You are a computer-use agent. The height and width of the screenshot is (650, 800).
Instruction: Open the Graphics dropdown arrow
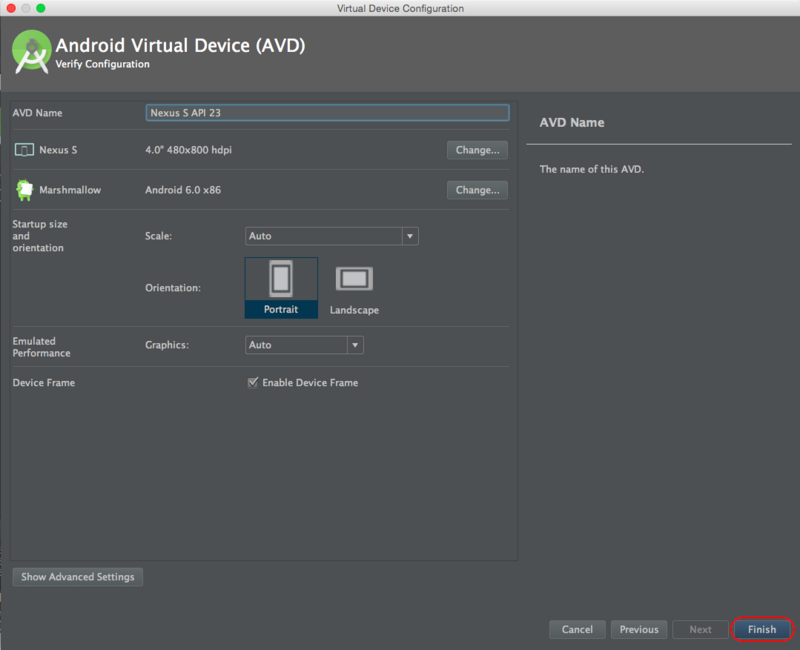point(355,345)
